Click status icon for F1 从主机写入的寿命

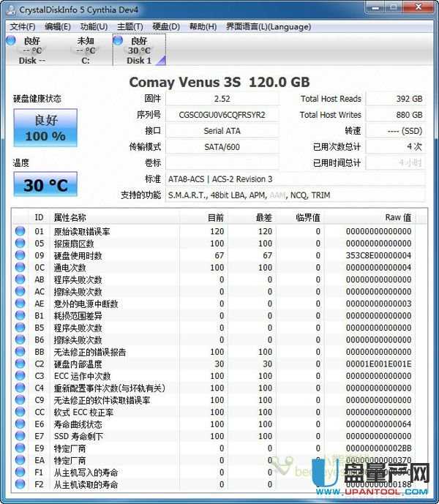20,472
